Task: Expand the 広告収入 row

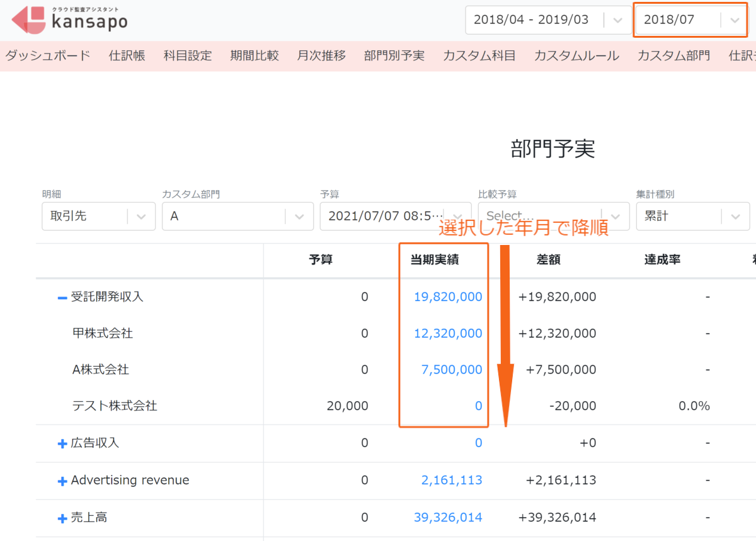Action: tap(62, 443)
